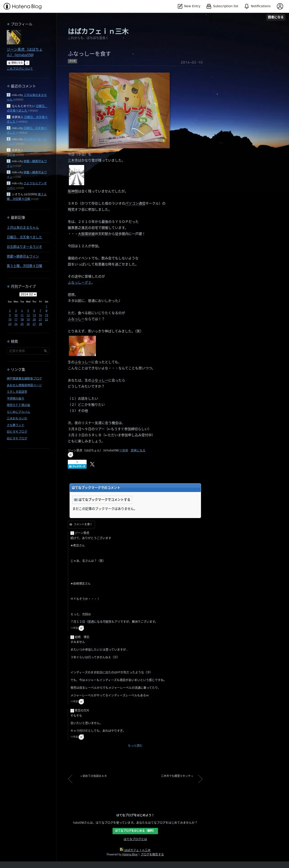Open the さな夢ランド link
Image resolution: width=289 pixels, height=868 pixels.
click(16, 425)
